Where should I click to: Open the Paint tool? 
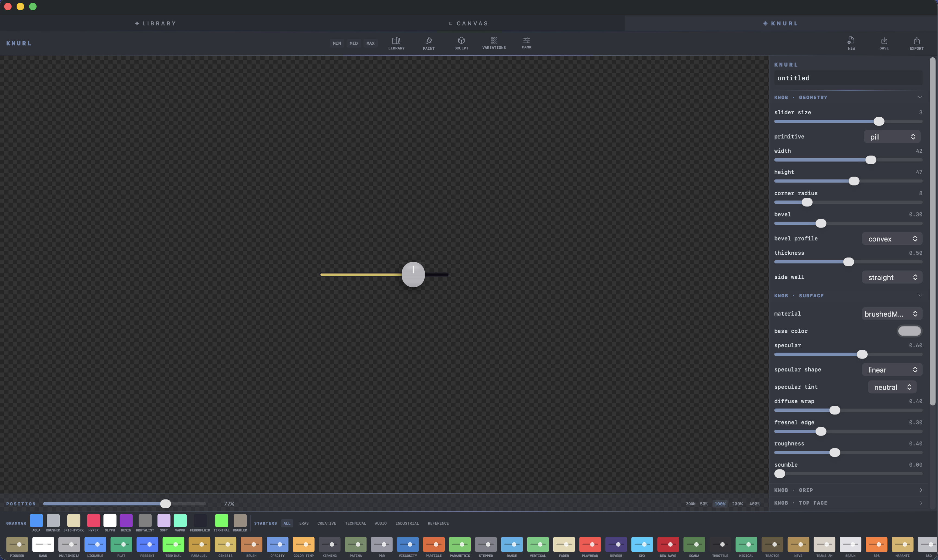tap(429, 43)
